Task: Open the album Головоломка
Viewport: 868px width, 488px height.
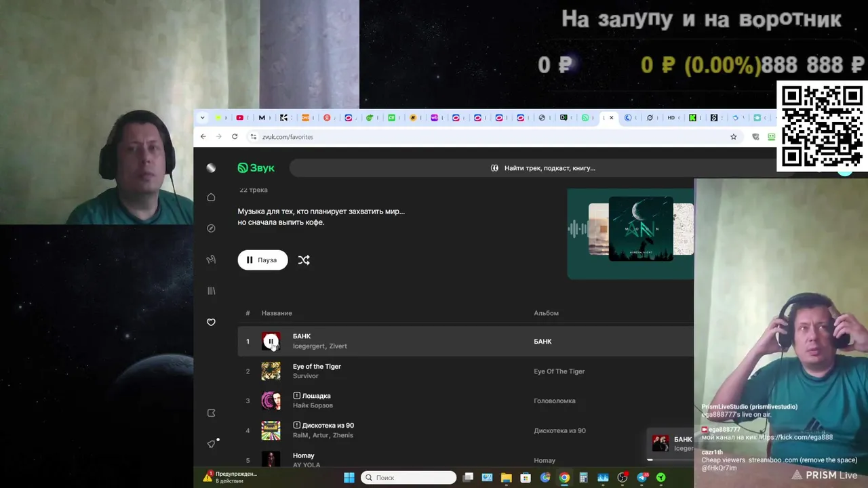Action: (x=554, y=401)
